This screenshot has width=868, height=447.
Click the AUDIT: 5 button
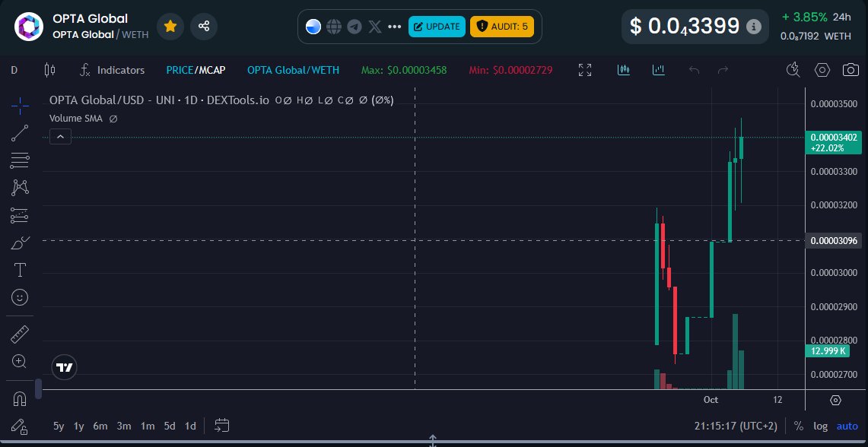pos(503,27)
